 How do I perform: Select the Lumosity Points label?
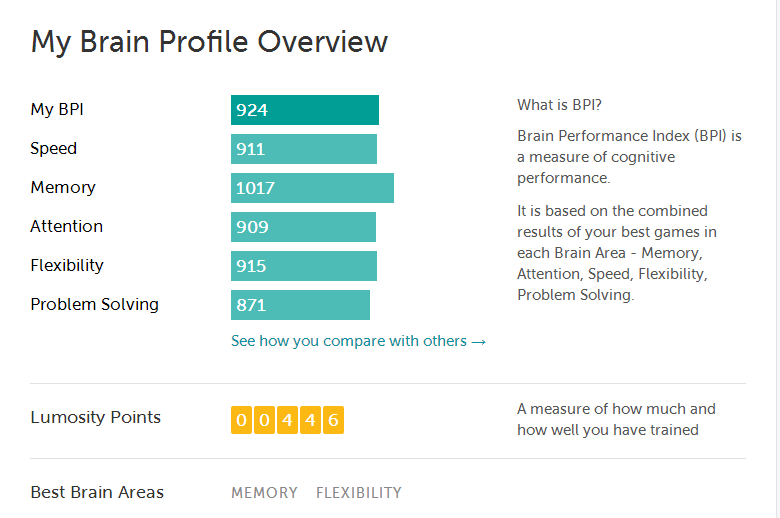[x=96, y=417]
